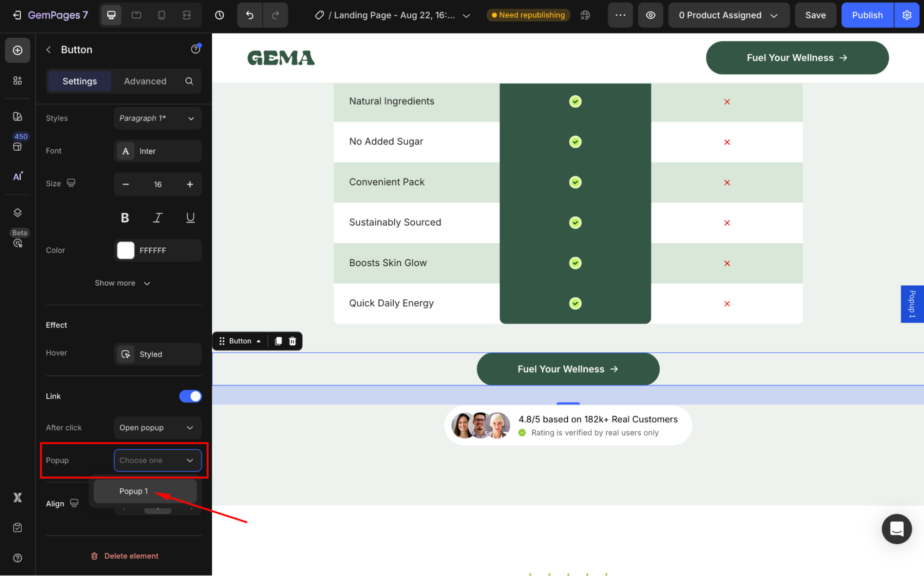Click the undo arrow icon
This screenshot has height=576, width=924.
click(x=250, y=15)
